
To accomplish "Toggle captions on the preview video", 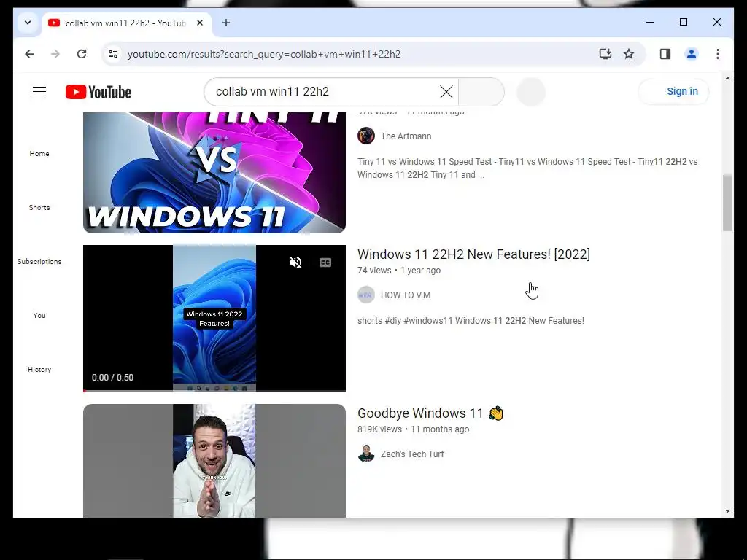I will tap(325, 262).
